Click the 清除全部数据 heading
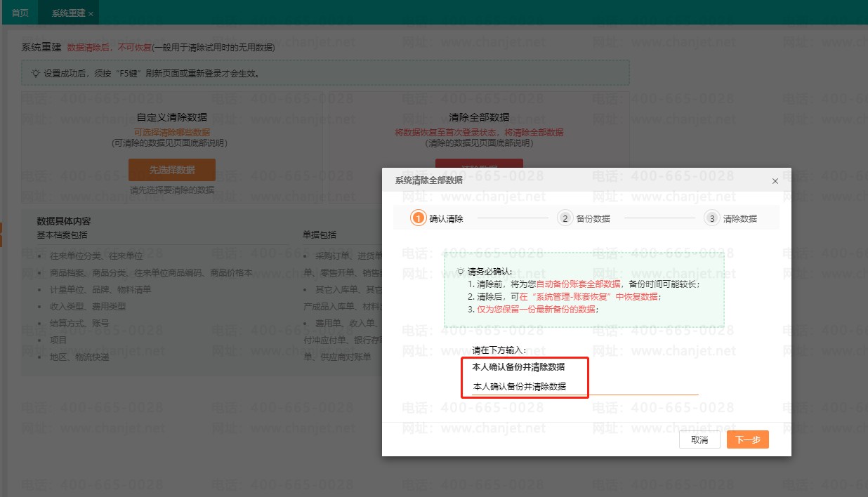Viewport: 868px width, 497px height. pos(479,117)
